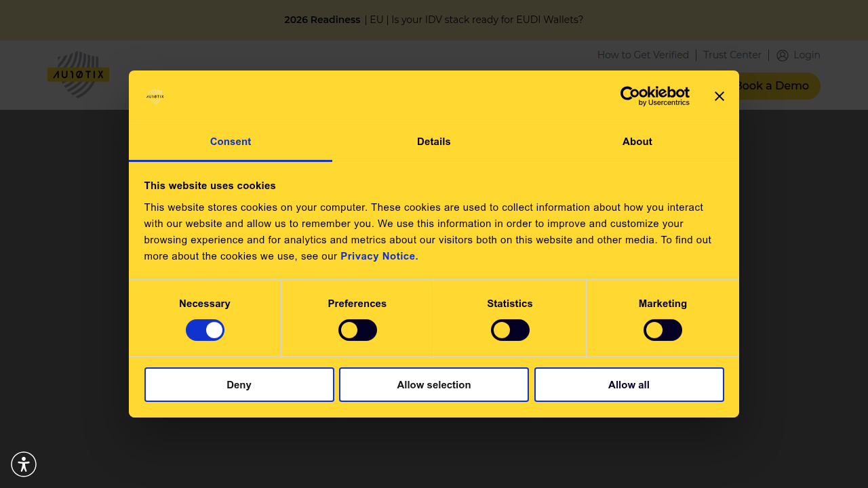This screenshot has height=488, width=868.
Task: Click the Allow selection button
Action: [x=434, y=384]
